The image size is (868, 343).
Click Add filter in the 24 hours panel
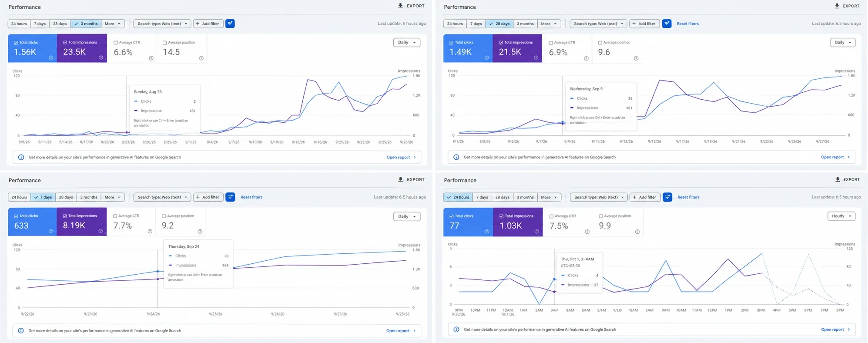pyautogui.click(x=645, y=197)
